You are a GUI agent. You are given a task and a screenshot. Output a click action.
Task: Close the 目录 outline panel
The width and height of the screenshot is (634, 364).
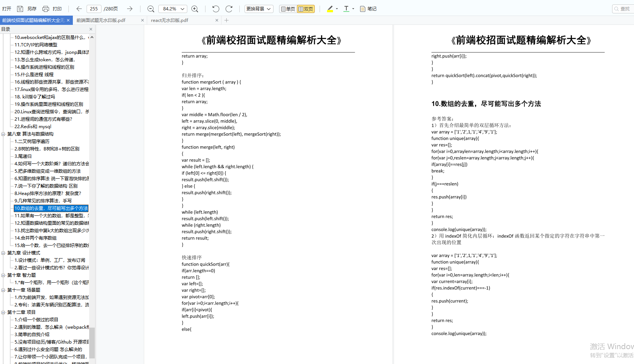[91, 29]
